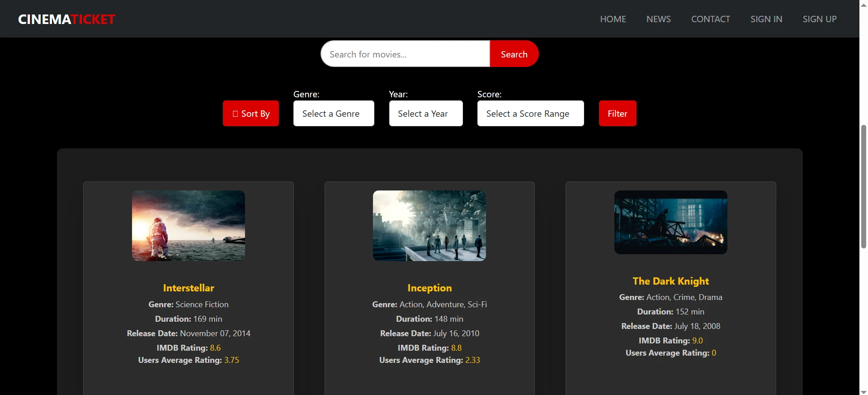Click the Inception title link
The image size is (868, 395).
[429, 288]
